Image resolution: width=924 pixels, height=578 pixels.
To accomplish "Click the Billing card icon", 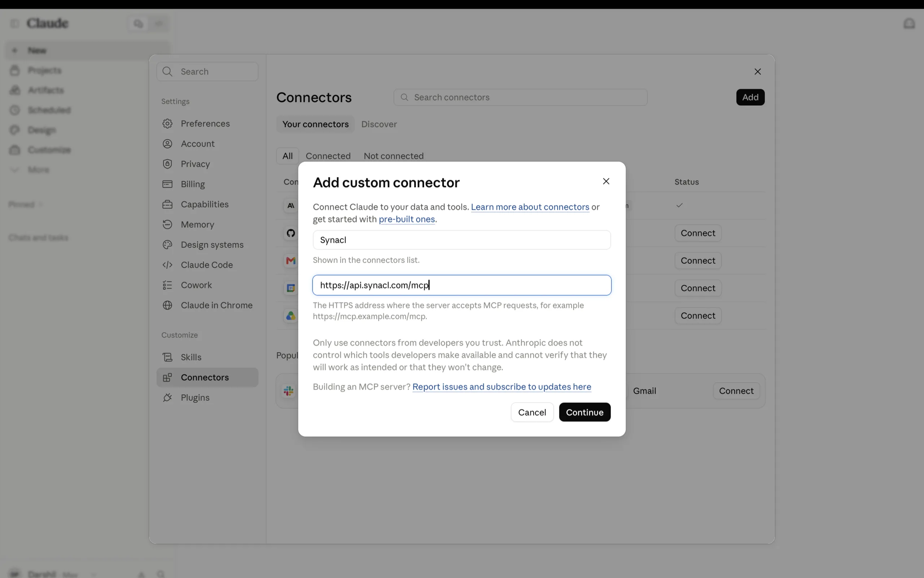I will (x=167, y=184).
